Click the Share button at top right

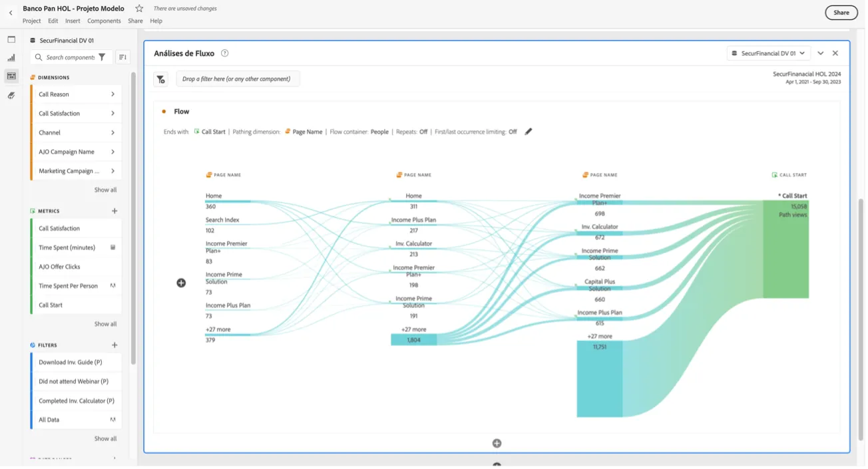point(841,13)
